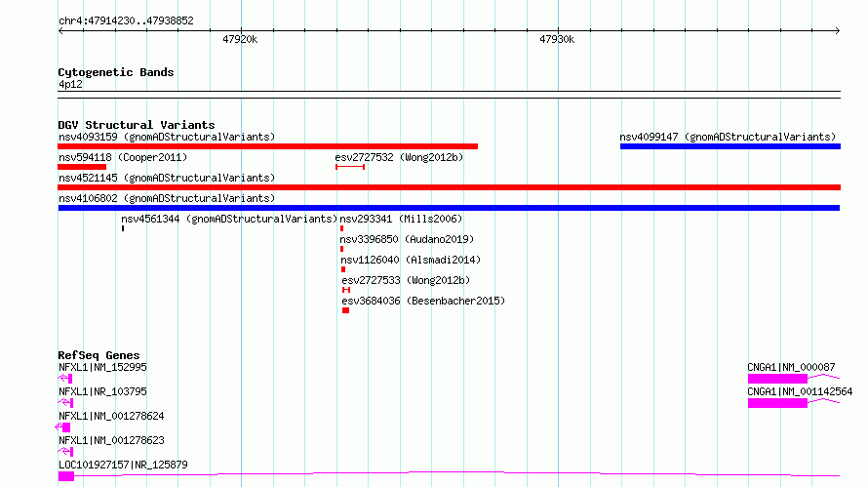Click the NFXL1|NR_103795 label
Screen dimensions: 868x487
tap(102, 391)
